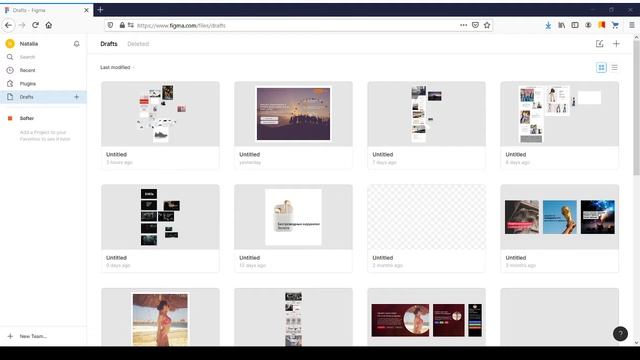This screenshot has height=360, width=640.
Task: Open Recent in the sidebar
Action: pyautogui.click(x=27, y=70)
